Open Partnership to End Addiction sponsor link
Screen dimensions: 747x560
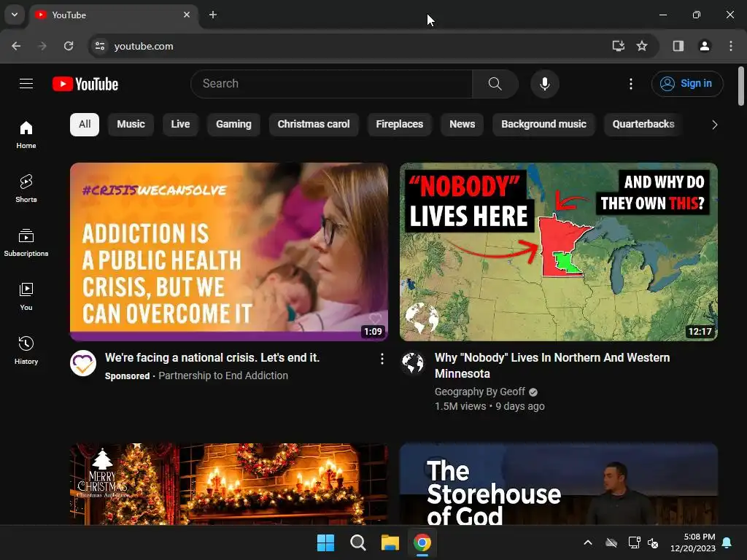coord(223,376)
